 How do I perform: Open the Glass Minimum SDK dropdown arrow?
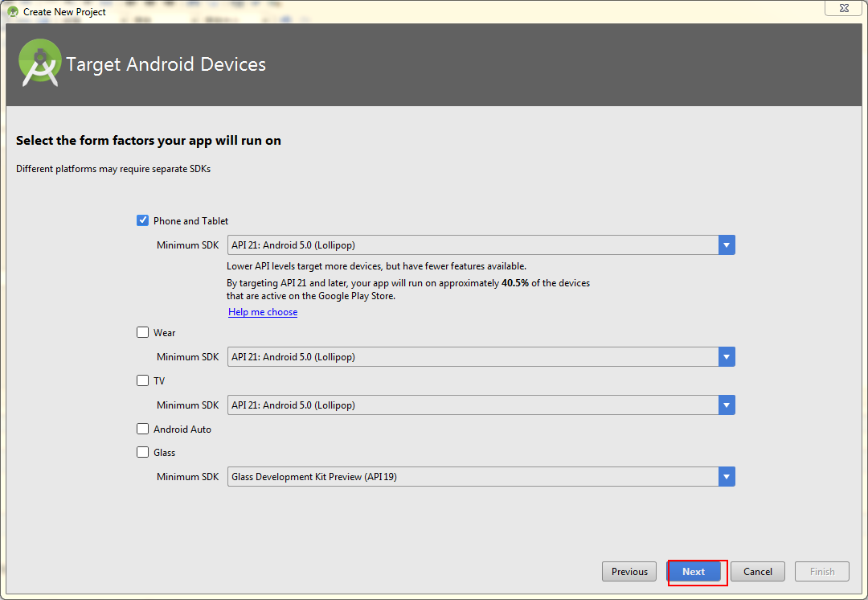727,477
